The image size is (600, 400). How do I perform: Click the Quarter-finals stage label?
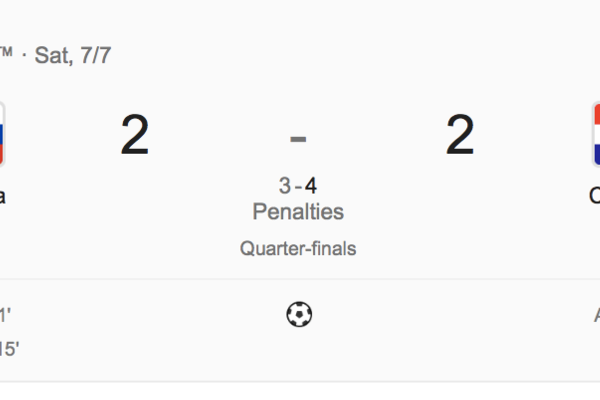pyautogui.click(x=298, y=248)
